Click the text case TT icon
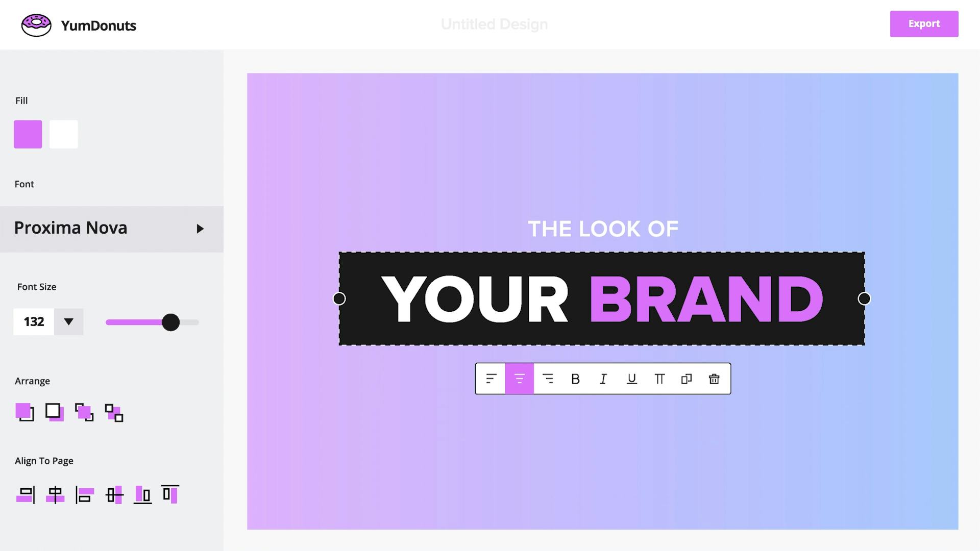Viewport: 980px width, 551px height. [659, 379]
